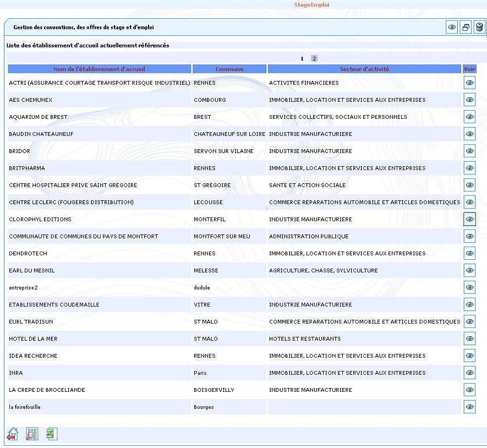Open the view icon for BRIDOR row
This screenshot has height=448, width=487.
(469, 151)
